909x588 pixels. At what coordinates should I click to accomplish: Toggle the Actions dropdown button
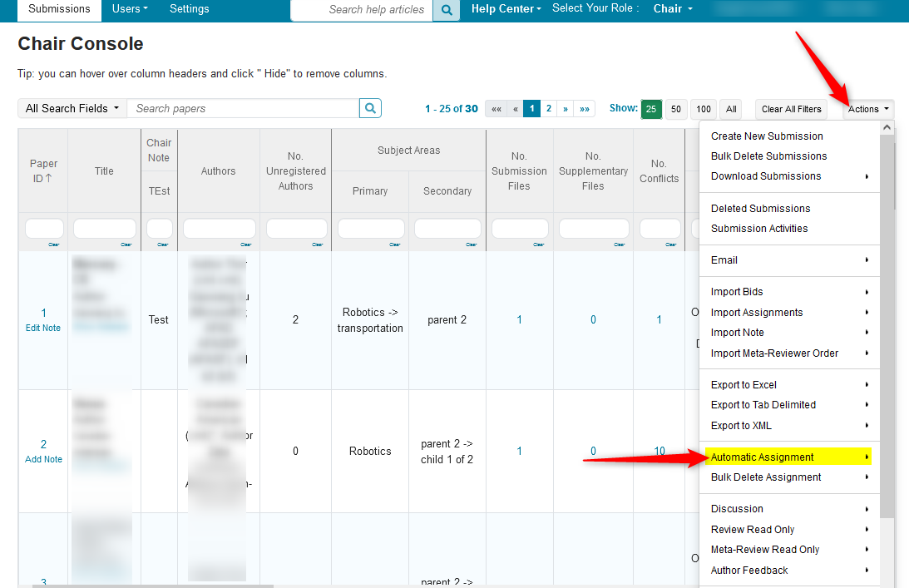pos(868,109)
